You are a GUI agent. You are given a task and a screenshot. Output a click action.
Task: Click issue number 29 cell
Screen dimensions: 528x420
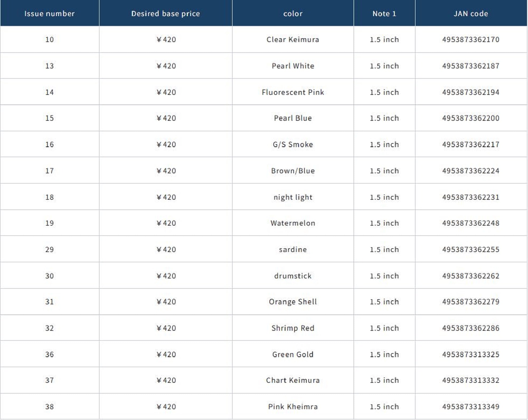(49, 250)
